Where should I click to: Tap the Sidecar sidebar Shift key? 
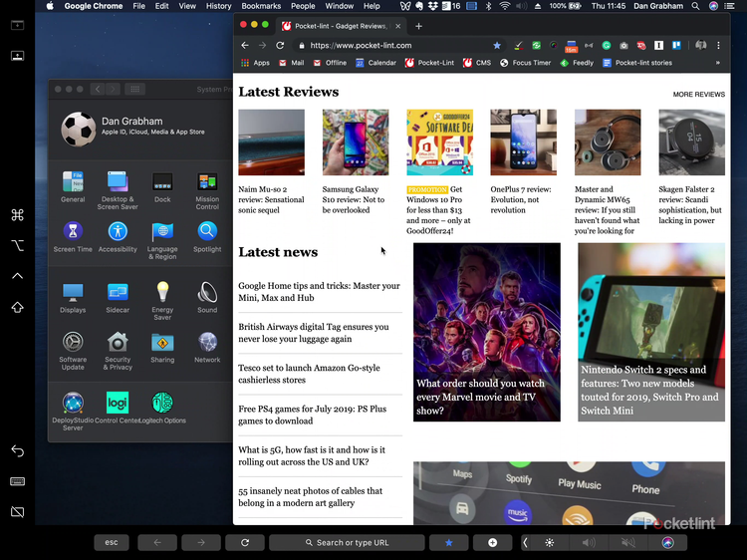(18, 308)
